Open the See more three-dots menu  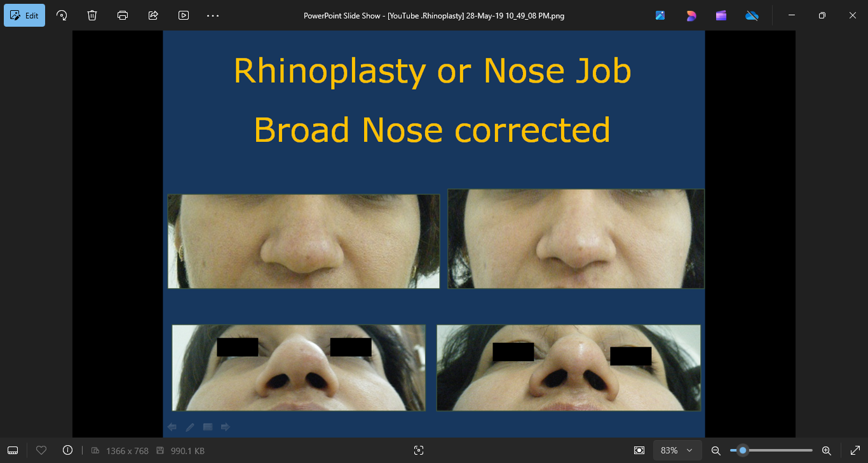tap(213, 15)
